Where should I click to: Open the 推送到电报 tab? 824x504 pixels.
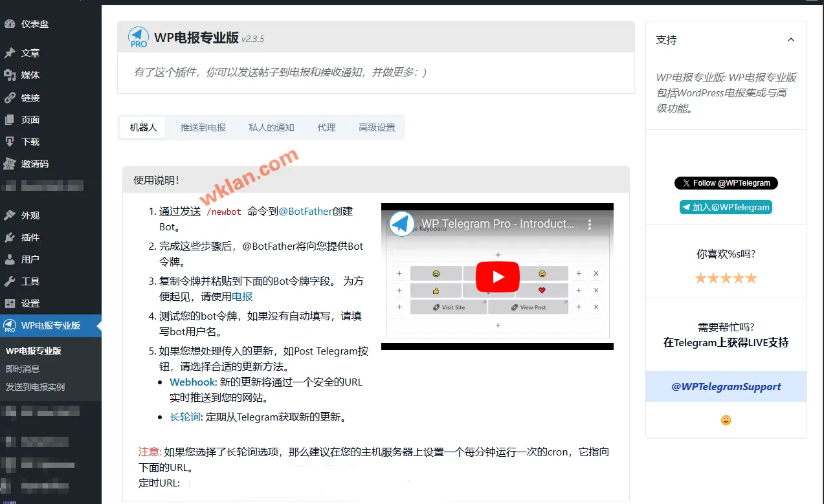(x=203, y=127)
